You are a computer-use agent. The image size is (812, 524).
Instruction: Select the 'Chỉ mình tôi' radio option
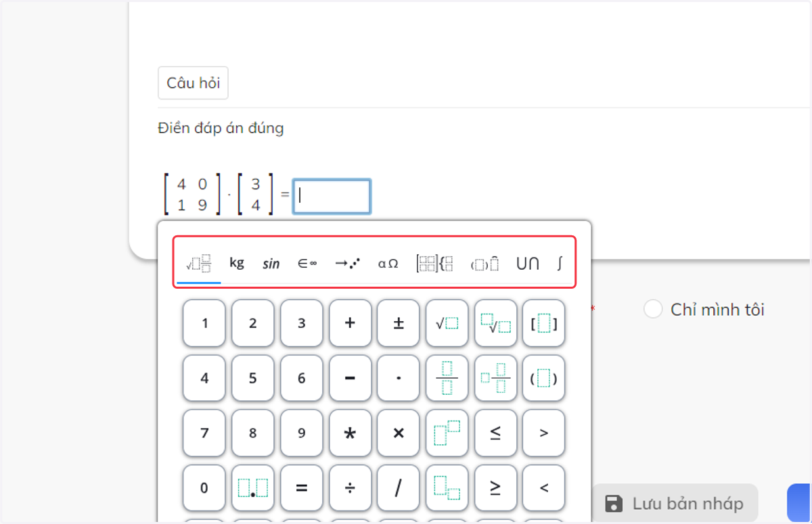click(x=653, y=310)
